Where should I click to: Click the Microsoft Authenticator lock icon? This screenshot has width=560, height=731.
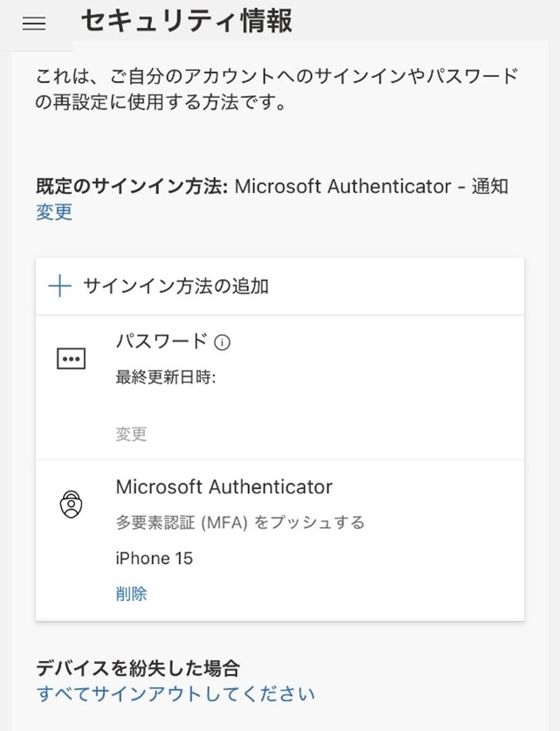(72, 504)
